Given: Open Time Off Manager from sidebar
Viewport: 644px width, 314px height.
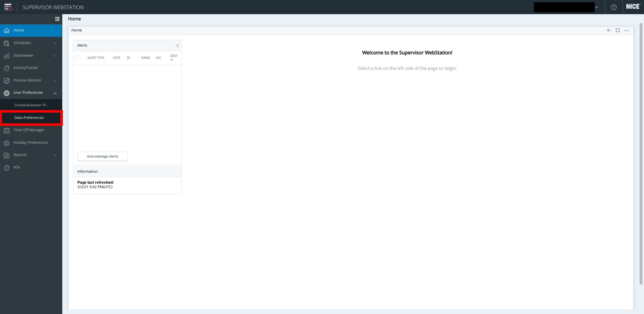Looking at the screenshot, I should [x=31, y=130].
